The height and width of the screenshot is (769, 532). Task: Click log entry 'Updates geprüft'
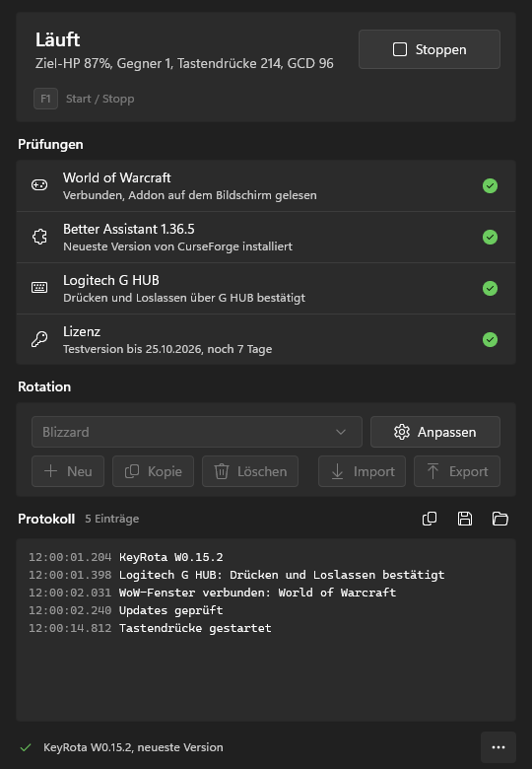(x=171, y=610)
